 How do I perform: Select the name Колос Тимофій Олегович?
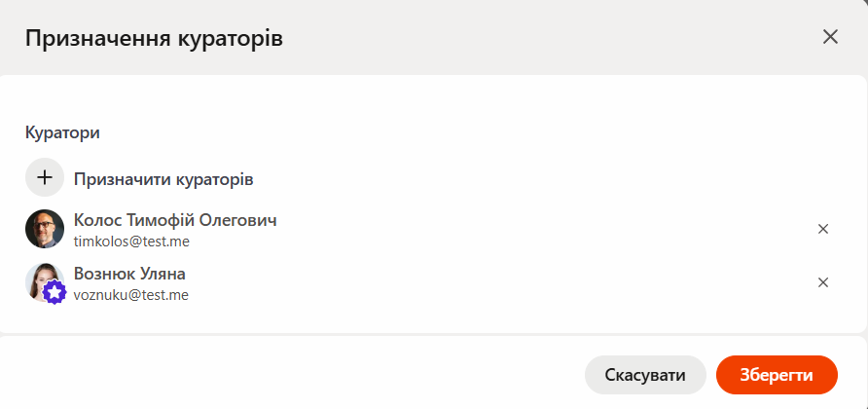(x=175, y=220)
